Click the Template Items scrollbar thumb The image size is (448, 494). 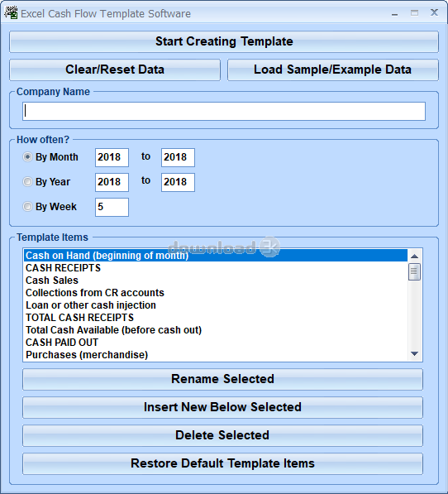414,271
